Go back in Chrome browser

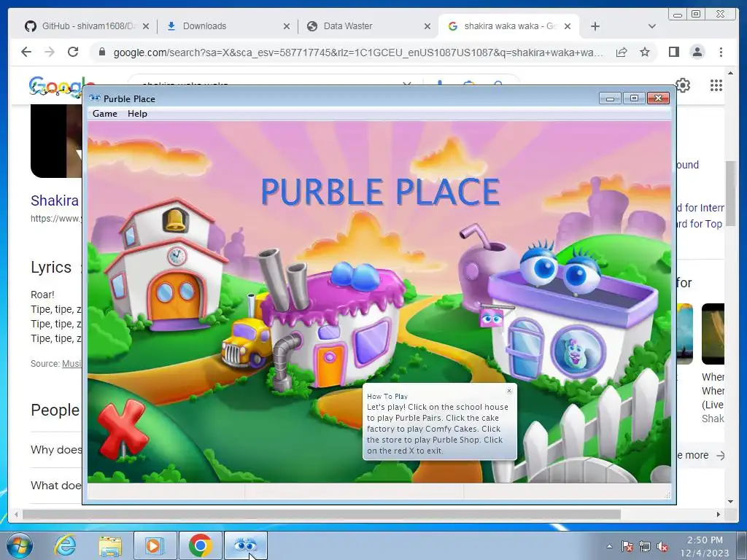pyautogui.click(x=26, y=52)
